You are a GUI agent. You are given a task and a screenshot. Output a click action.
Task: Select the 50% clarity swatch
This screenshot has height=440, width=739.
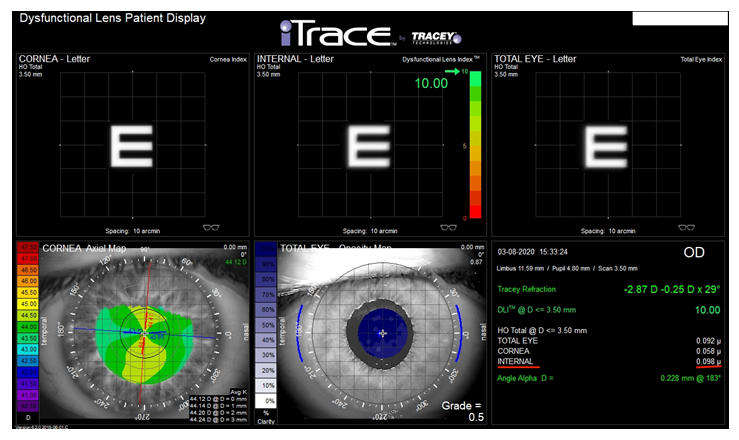pyautogui.click(x=266, y=325)
